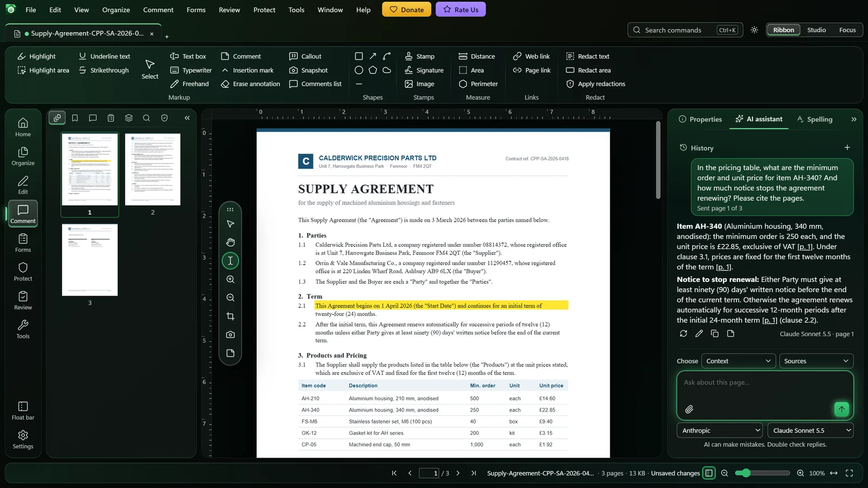The image size is (868, 488).
Task: Toggle the side panel icon in status bar
Action: [x=709, y=473]
